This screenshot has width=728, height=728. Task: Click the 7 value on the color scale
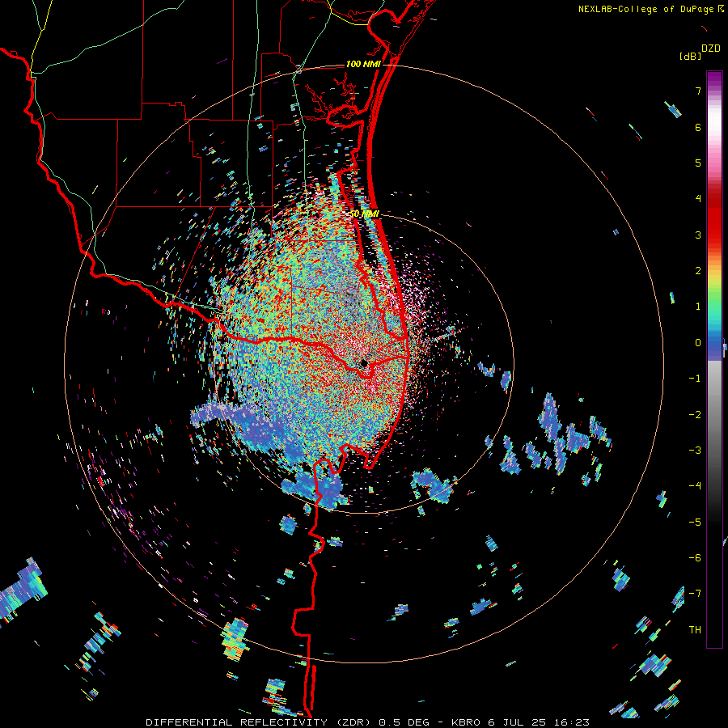point(698,91)
